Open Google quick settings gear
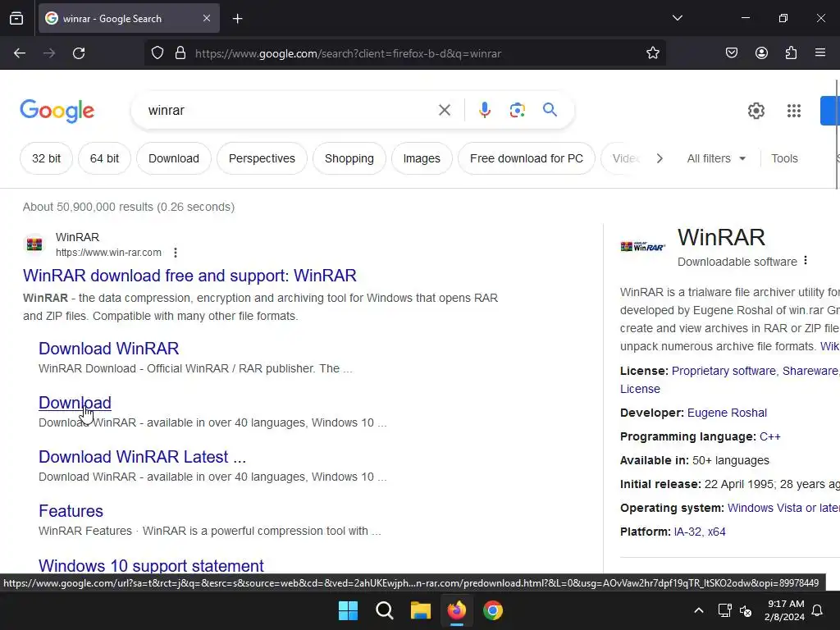This screenshot has height=630, width=840. click(756, 111)
